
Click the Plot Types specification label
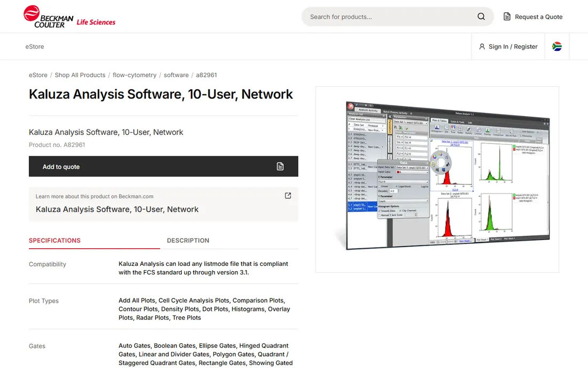point(43,301)
